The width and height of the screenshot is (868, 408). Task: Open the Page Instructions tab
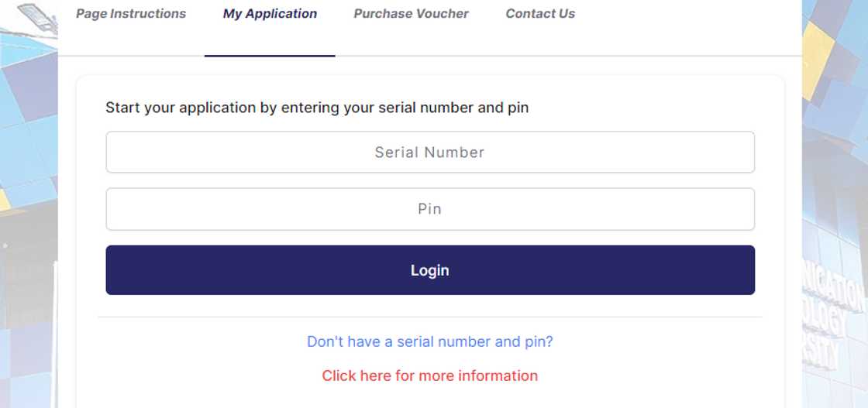click(x=131, y=14)
